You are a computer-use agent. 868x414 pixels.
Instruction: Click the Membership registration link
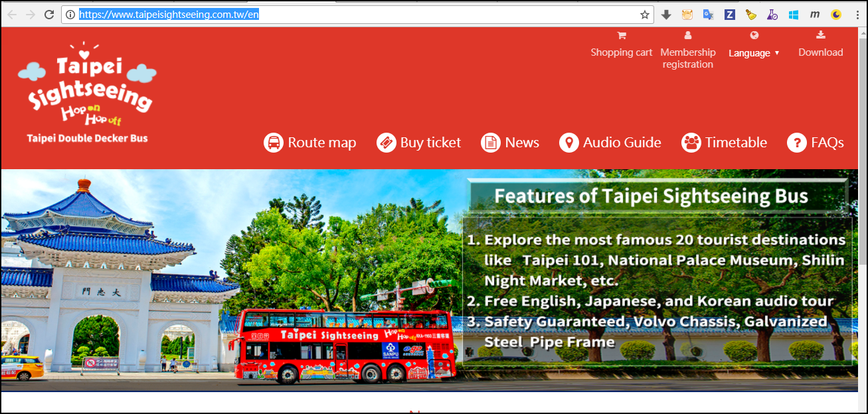pyautogui.click(x=688, y=58)
